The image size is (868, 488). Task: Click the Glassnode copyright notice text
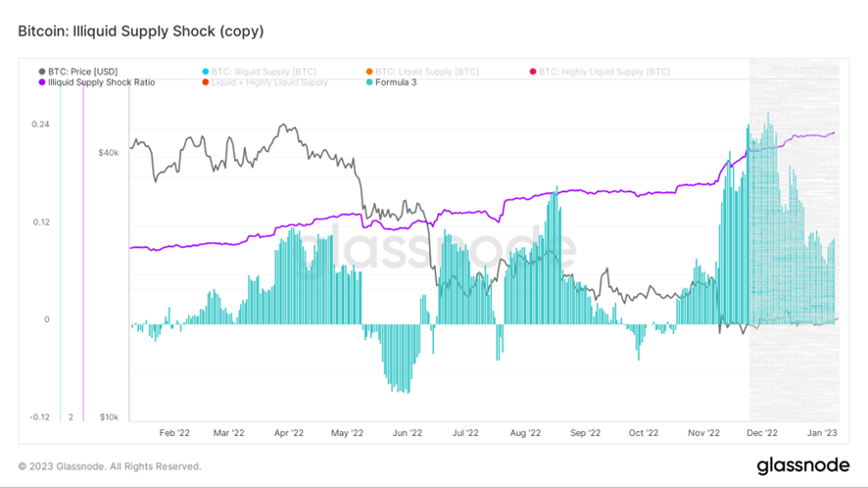pos(110,466)
